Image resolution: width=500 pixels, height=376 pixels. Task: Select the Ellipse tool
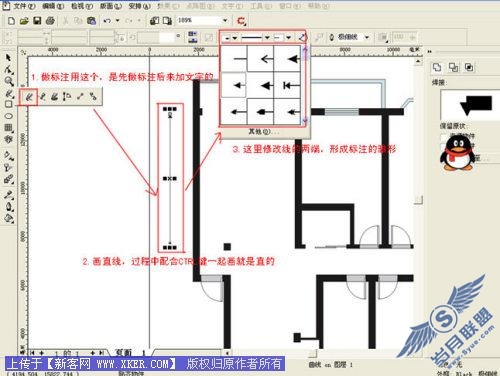click(x=9, y=116)
